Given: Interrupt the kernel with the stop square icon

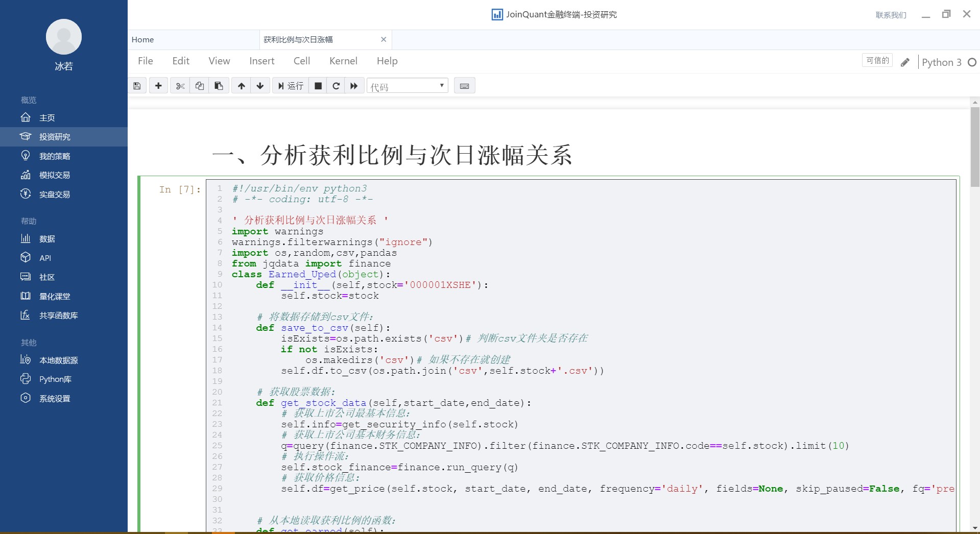Looking at the screenshot, I should coord(318,86).
